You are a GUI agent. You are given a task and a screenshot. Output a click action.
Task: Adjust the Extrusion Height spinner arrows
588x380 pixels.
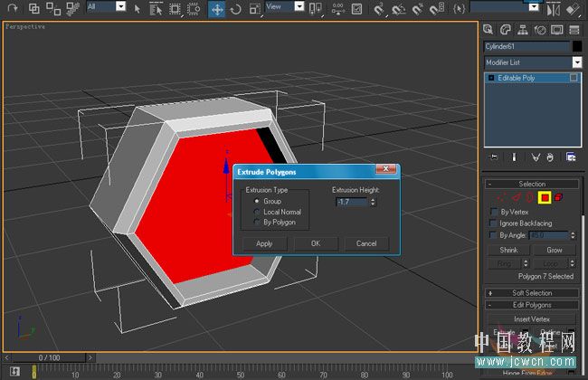point(373,202)
